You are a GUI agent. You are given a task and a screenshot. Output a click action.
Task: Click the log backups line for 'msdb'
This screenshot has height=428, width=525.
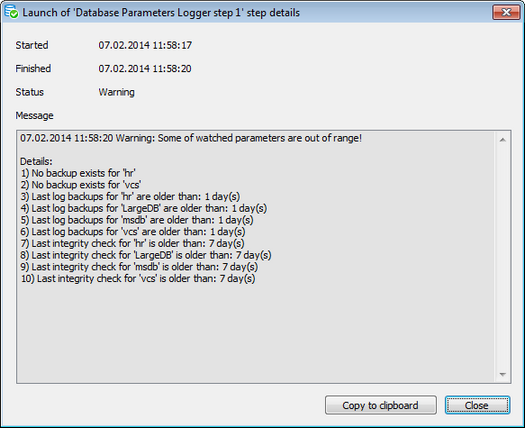tap(137, 220)
